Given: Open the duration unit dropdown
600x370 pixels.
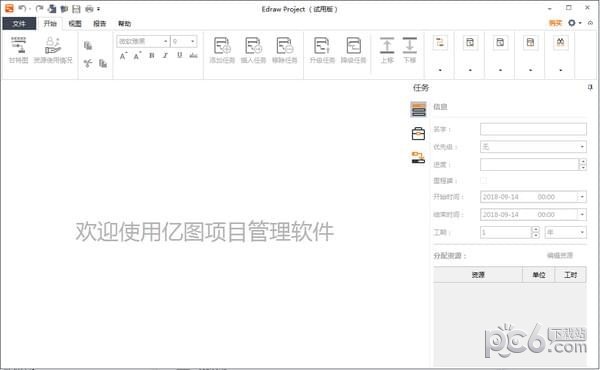Looking at the screenshot, I should 566,232.
